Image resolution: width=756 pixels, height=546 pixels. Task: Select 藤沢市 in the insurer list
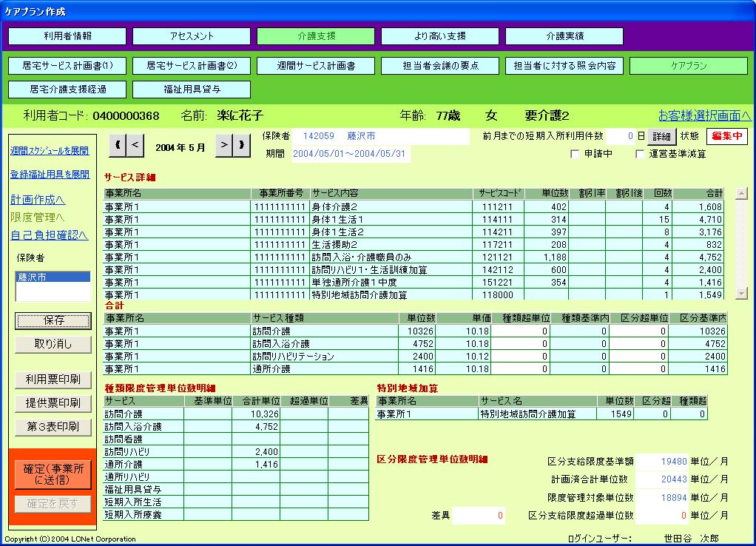coord(53,277)
